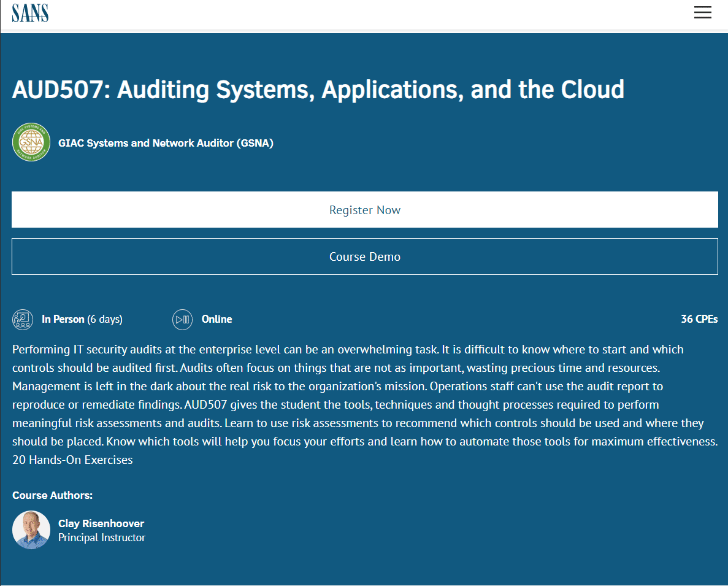Click the "(6 days)" duration text

coord(105,319)
